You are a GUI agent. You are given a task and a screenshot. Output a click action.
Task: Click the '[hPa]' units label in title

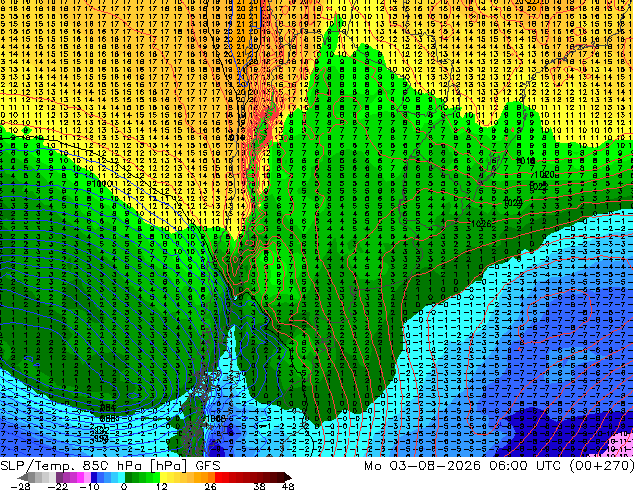169,466
